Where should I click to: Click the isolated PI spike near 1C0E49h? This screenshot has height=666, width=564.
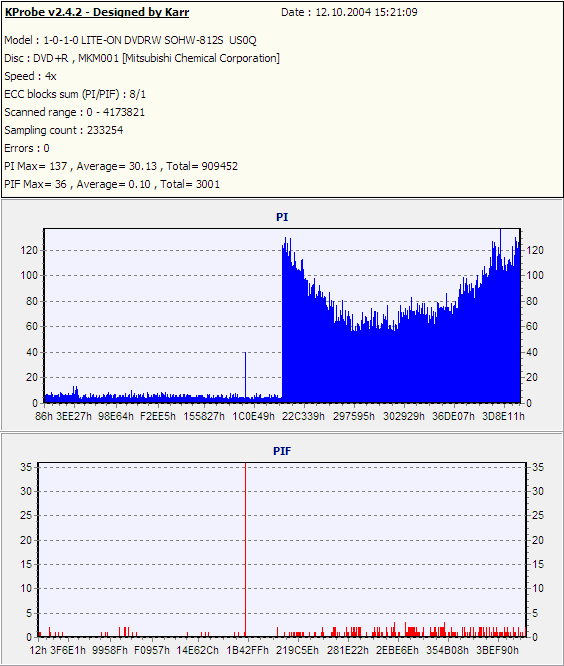point(245,375)
